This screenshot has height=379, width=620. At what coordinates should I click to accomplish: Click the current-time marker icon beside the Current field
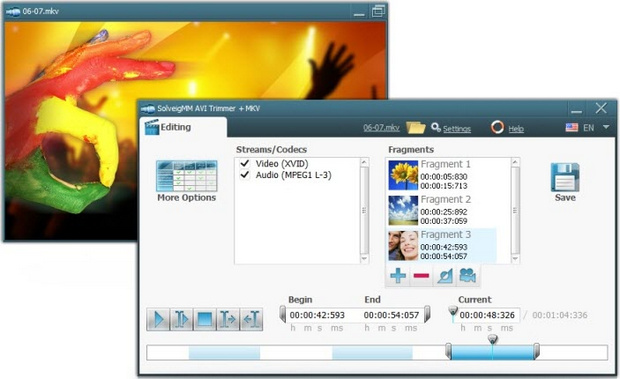pyautogui.click(x=453, y=313)
